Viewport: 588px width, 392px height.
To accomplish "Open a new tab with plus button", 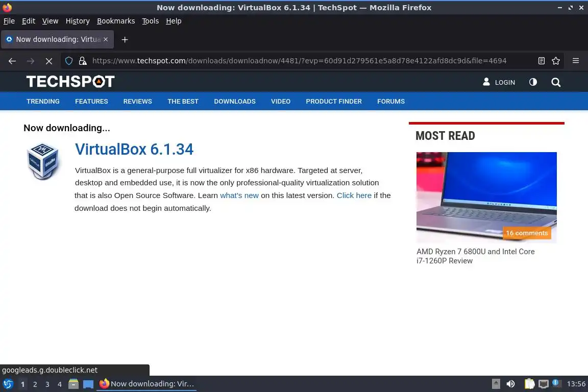I will pos(125,39).
